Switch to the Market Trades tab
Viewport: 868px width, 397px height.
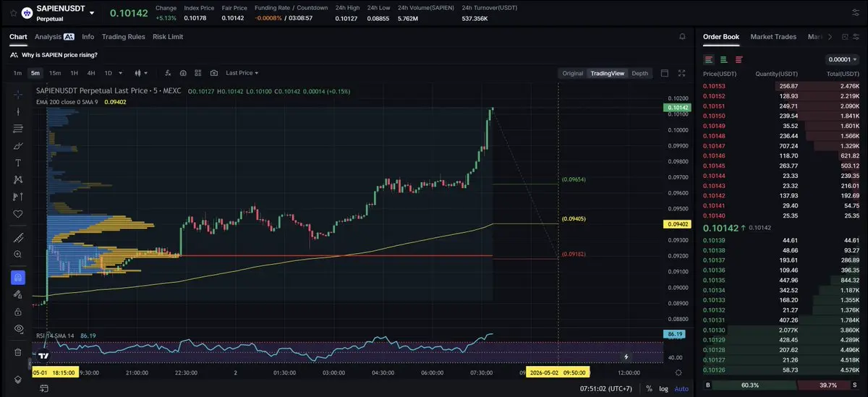pyautogui.click(x=773, y=37)
